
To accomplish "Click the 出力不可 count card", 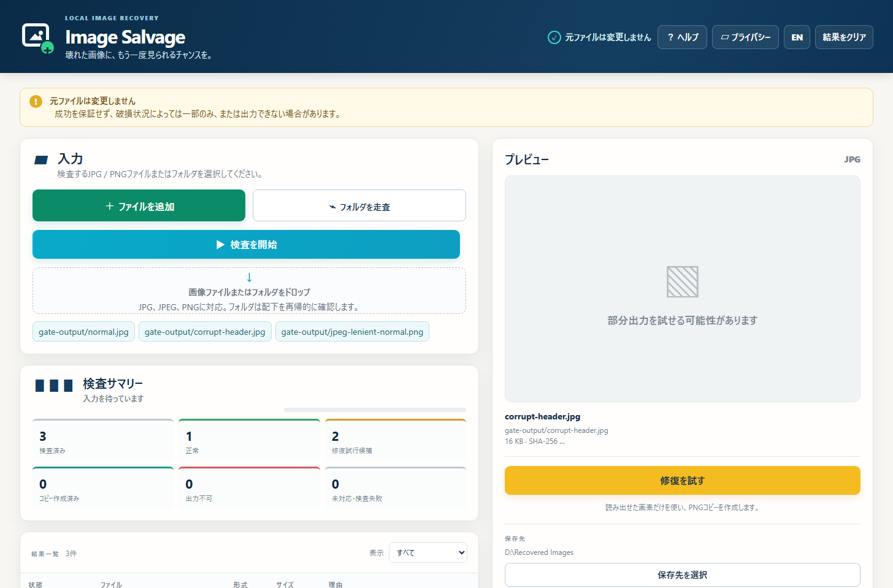I will (x=249, y=489).
